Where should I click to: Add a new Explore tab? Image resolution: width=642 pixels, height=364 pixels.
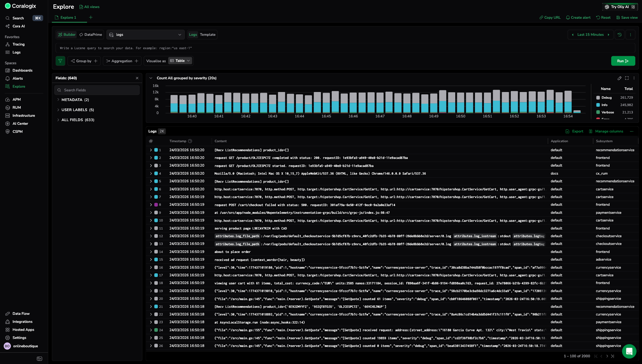[x=91, y=17]
